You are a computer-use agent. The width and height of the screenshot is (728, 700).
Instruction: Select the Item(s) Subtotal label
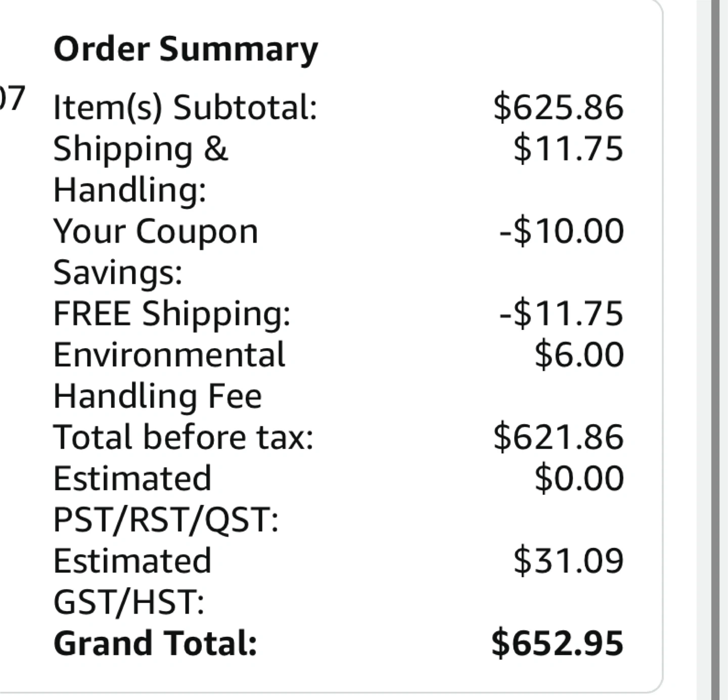click(x=185, y=108)
